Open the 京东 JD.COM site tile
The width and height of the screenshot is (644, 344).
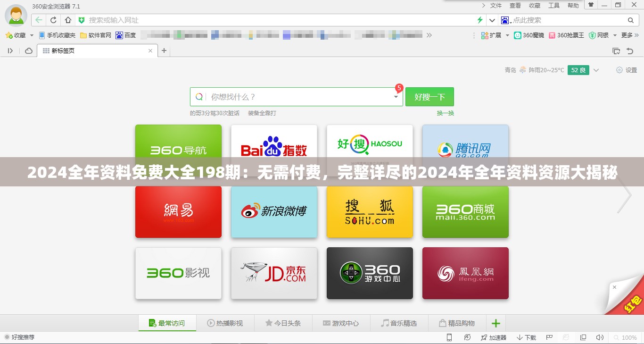coord(274,273)
